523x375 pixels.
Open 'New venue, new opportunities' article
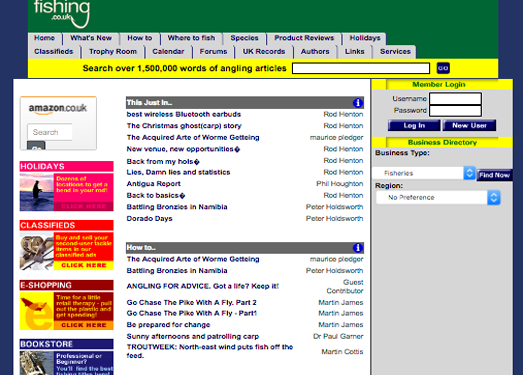pos(183,149)
